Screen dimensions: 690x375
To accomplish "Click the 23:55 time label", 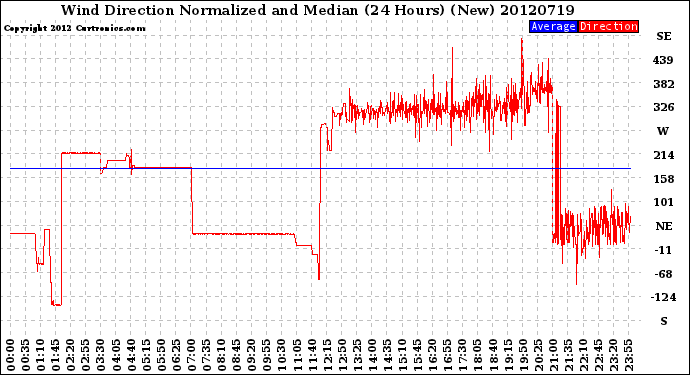I will click(x=628, y=355).
